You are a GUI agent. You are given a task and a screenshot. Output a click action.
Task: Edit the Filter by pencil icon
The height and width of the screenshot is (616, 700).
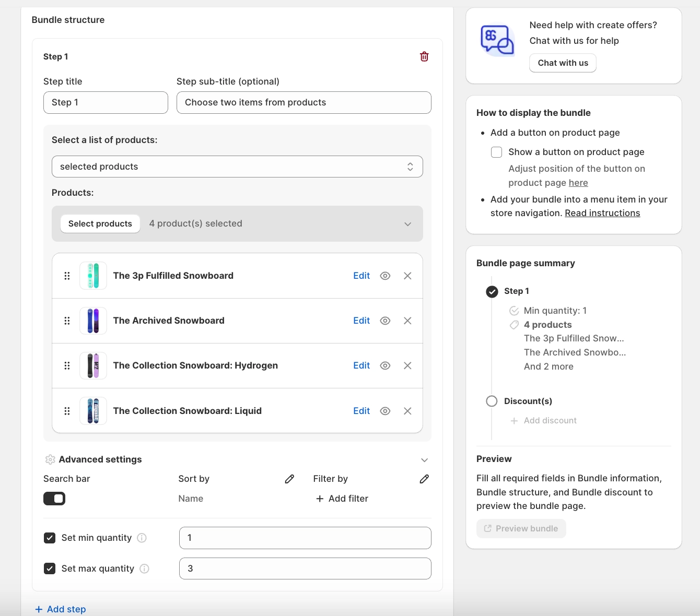424,479
